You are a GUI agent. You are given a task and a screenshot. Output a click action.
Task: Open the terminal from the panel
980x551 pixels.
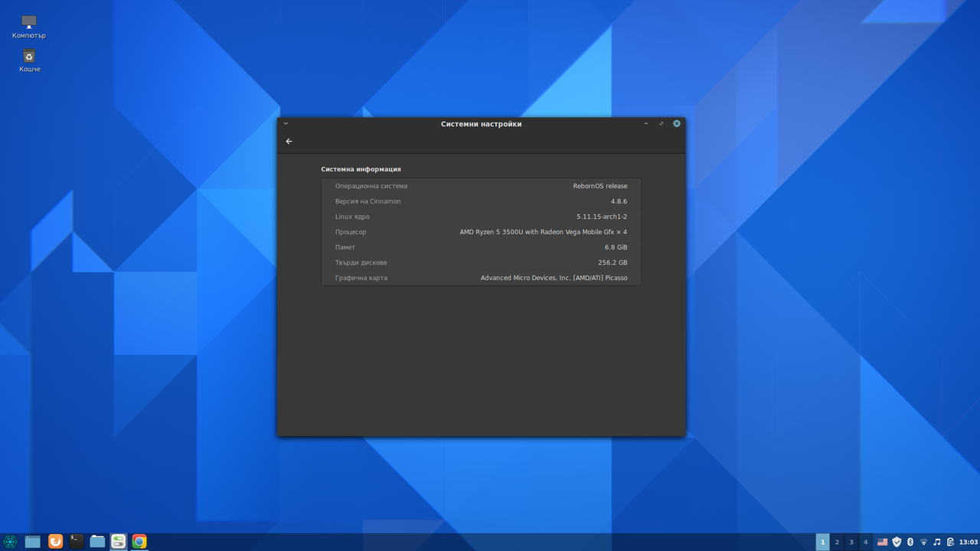click(77, 542)
